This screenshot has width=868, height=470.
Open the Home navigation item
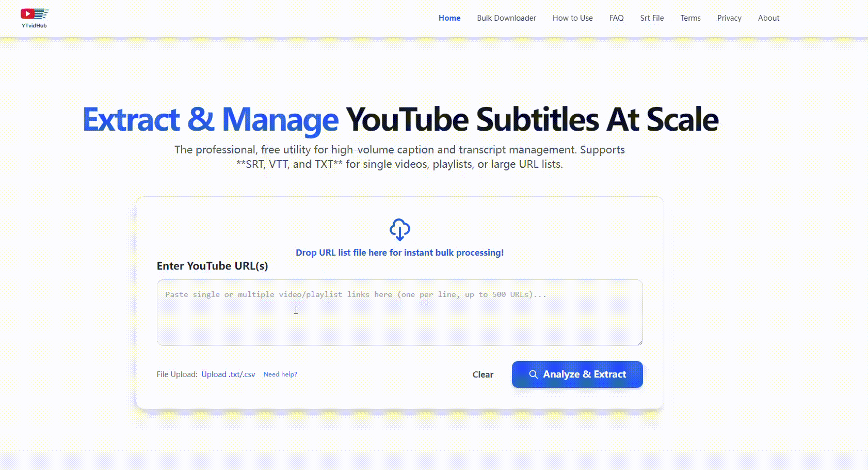[449, 18]
